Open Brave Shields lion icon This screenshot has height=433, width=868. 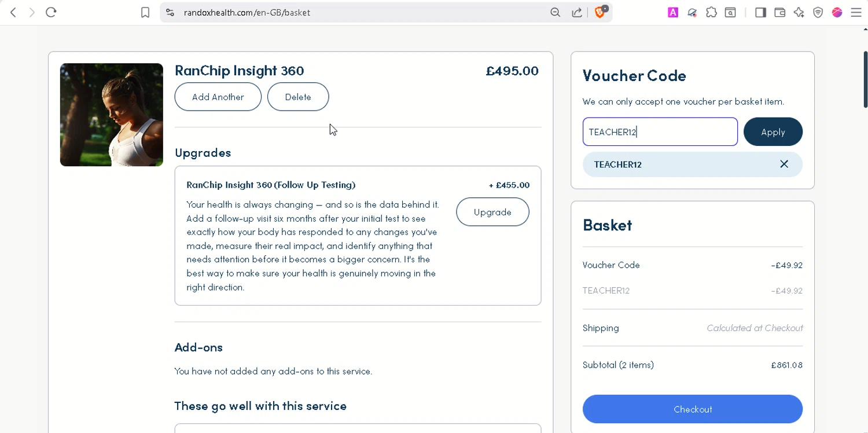[x=601, y=12]
